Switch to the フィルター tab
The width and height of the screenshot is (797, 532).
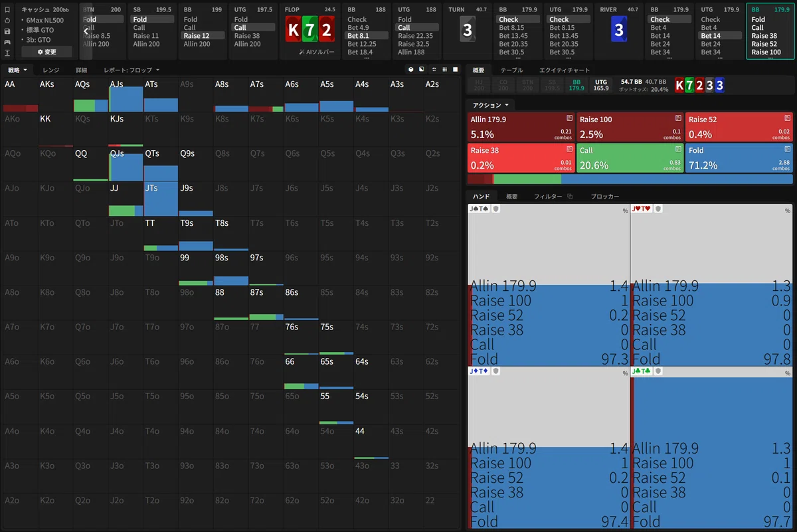[548, 197]
